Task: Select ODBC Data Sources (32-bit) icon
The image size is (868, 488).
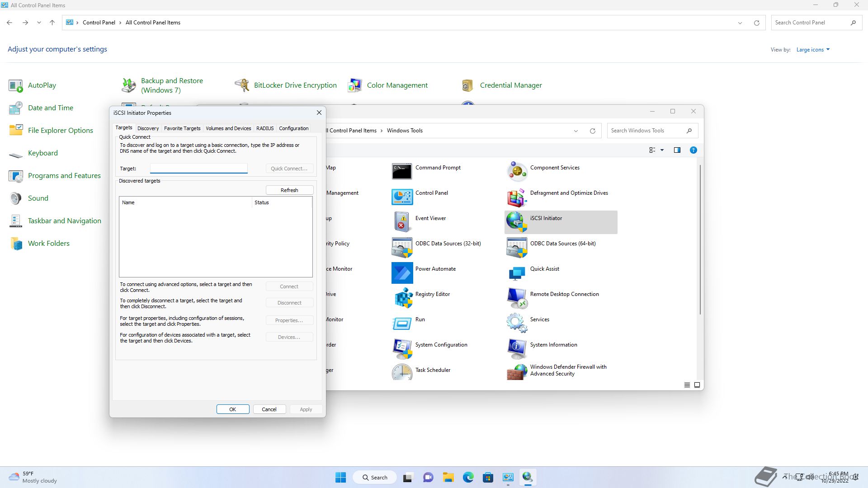Action: pos(402,247)
